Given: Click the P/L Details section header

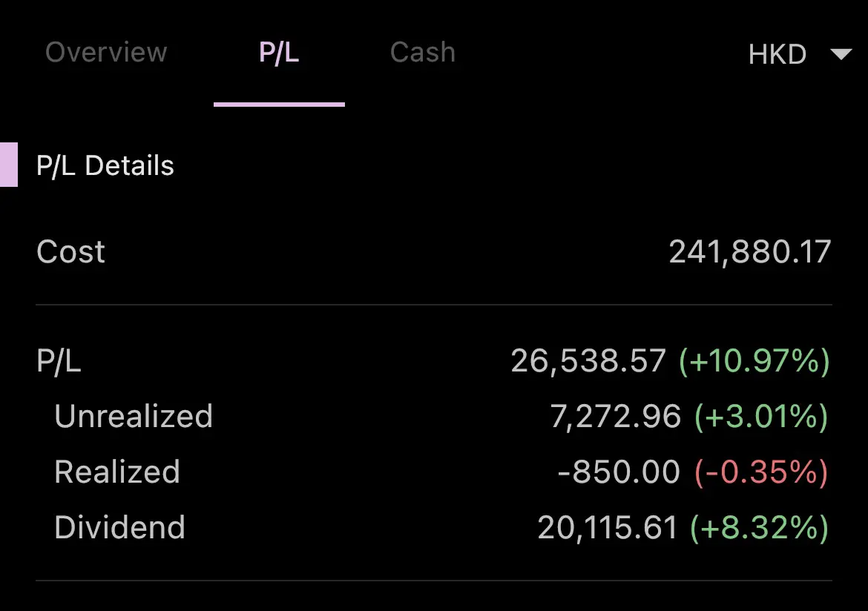Looking at the screenshot, I should tap(105, 165).
